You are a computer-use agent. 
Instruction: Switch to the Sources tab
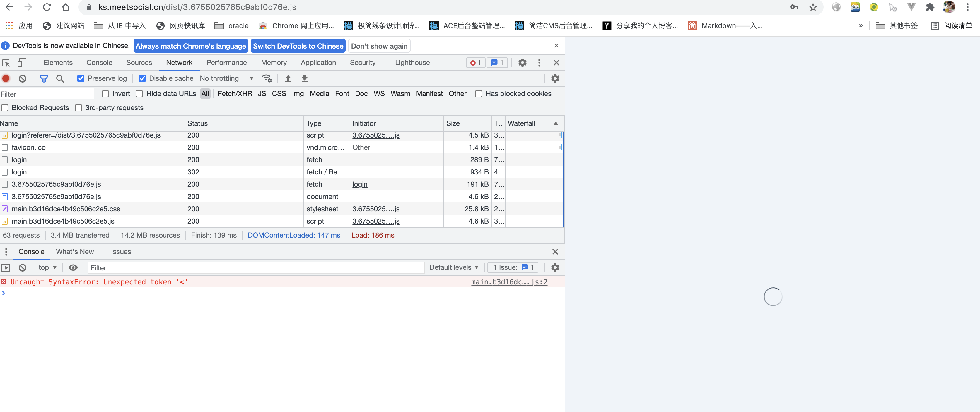click(139, 63)
